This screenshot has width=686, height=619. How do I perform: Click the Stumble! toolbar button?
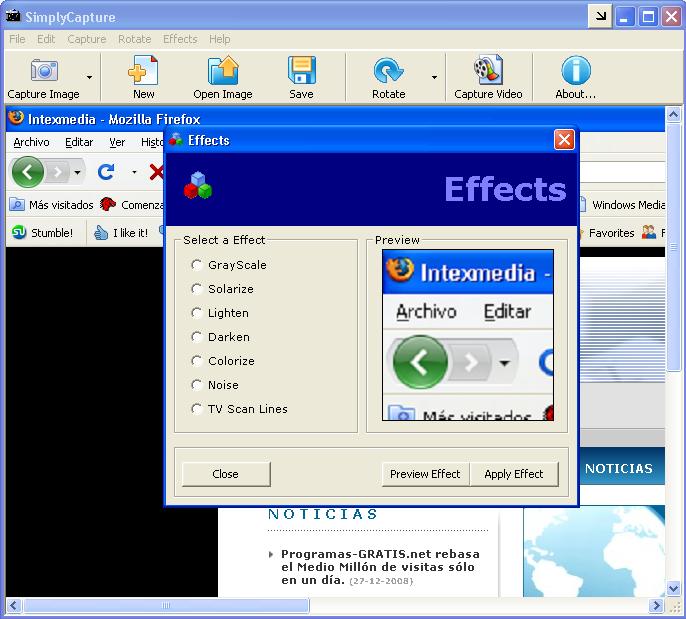(x=42, y=232)
